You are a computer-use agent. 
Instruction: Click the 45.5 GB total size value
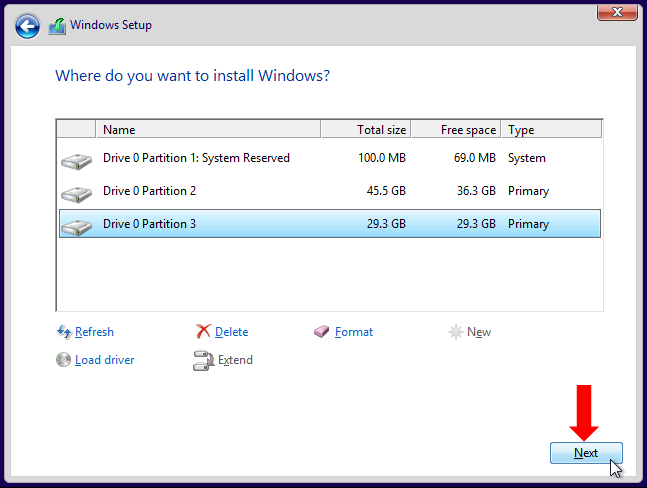(386, 191)
